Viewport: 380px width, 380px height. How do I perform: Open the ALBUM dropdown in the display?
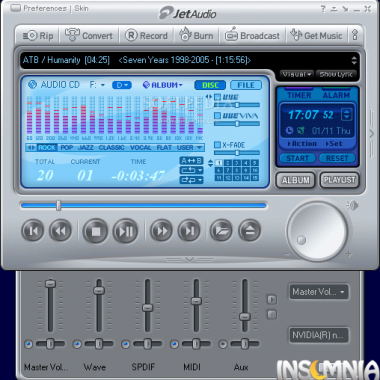pyautogui.click(x=163, y=85)
